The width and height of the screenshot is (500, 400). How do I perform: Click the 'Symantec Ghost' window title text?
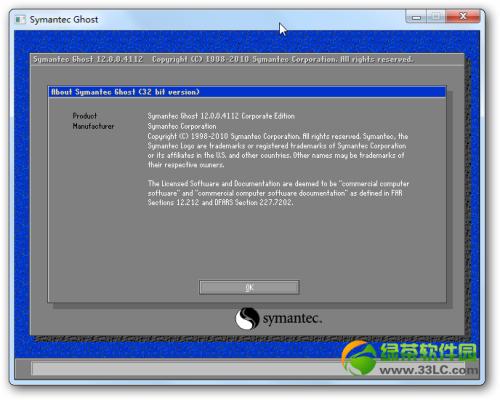point(64,20)
